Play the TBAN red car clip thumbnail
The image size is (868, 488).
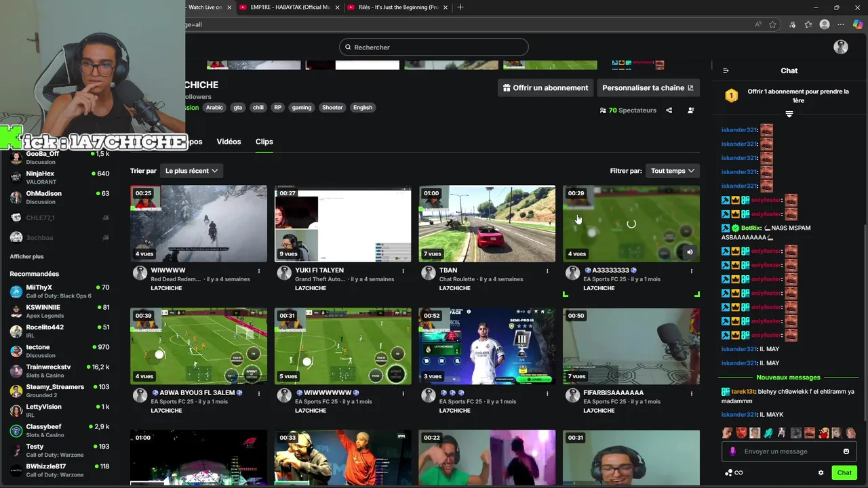(x=487, y=224)
